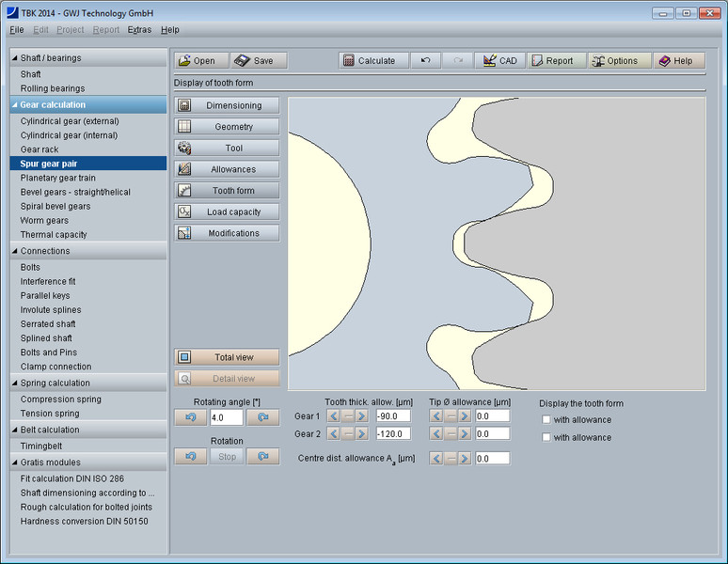Rotate gear clockwise by rotating angle
The height and width of the screenshot is (564, 728).
tap(263, 417)
